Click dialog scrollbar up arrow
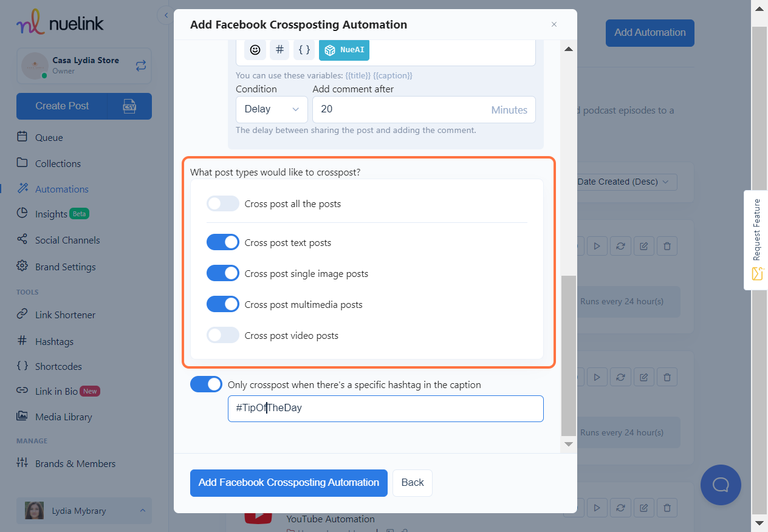This screenshot has width=768, height=532. (569, 49)
